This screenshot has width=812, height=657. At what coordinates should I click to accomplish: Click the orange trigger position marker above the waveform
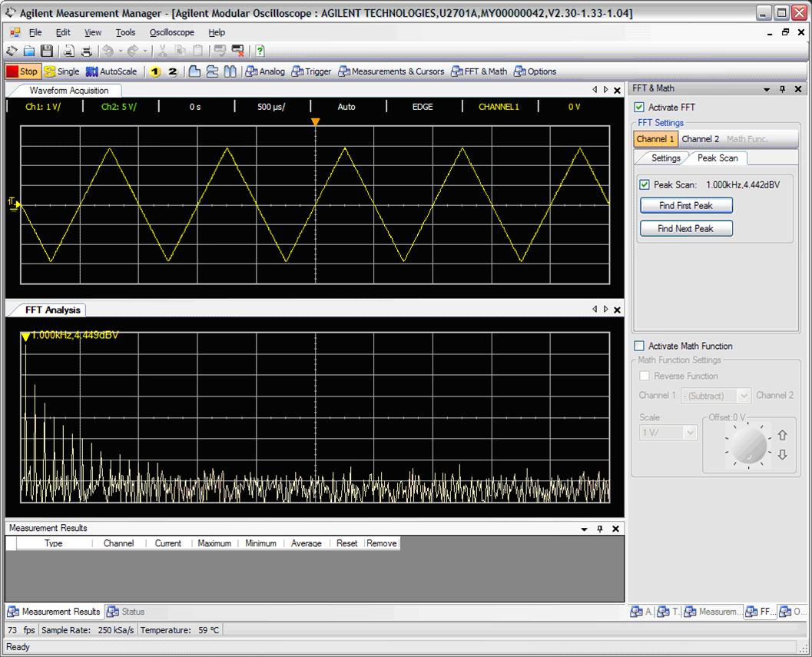316,122
